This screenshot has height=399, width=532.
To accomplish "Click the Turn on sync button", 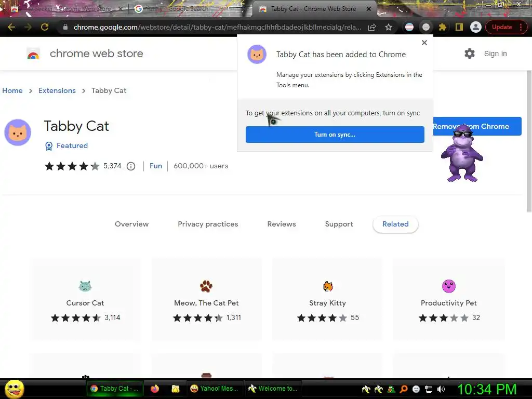I will point(335,135).
